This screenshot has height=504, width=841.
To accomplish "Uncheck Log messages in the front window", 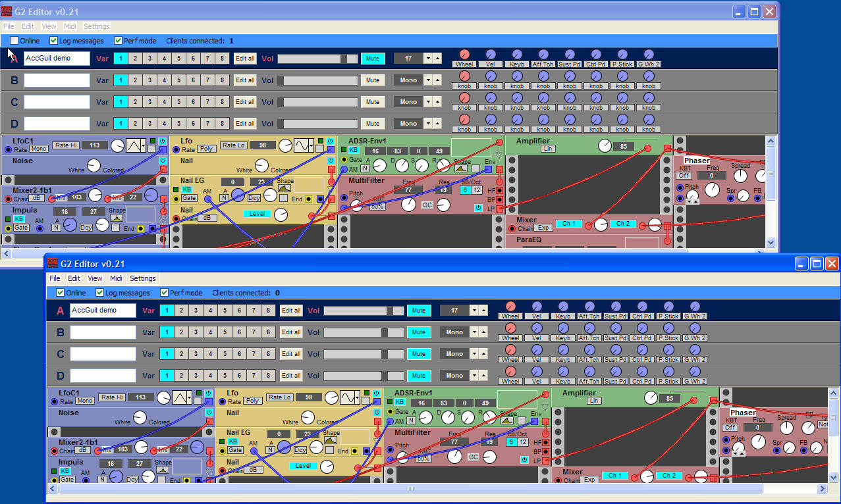I will 100,293.
